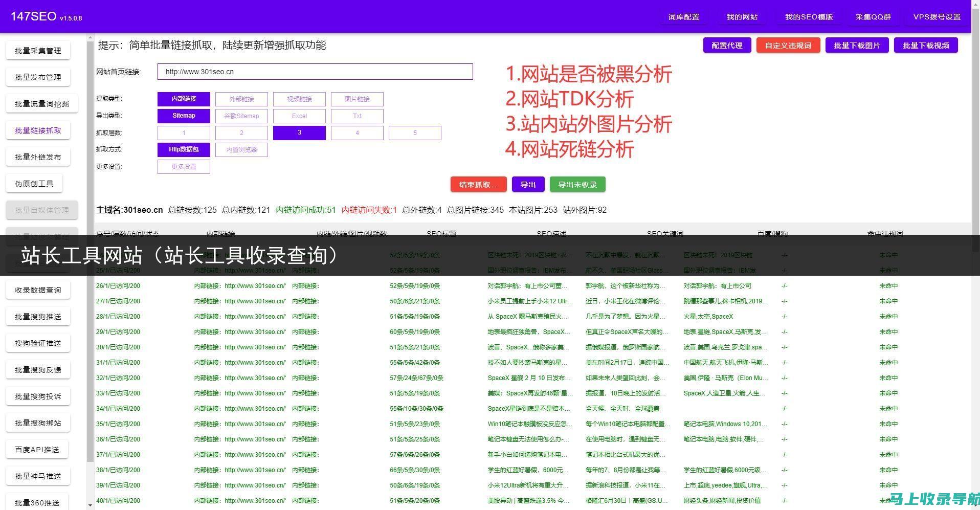Viewport: 980px width, 510px height.
Task: Select 外部链接 extraction type
Action: 241,99
